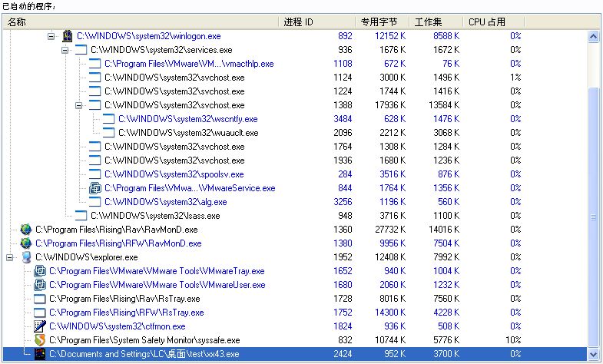The height and width of the screenshot is (364, 603).
Task: Click the 13584 K working set value
Action: pos(444,105)
